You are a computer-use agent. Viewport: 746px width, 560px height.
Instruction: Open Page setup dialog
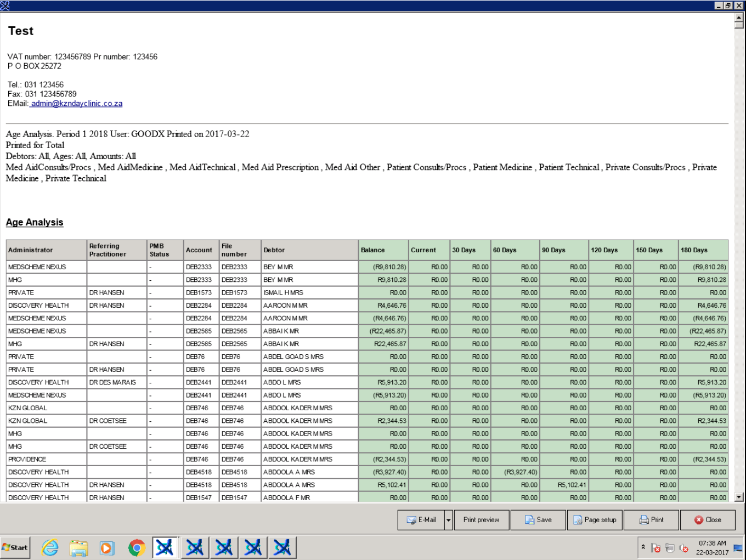point(595,520)
